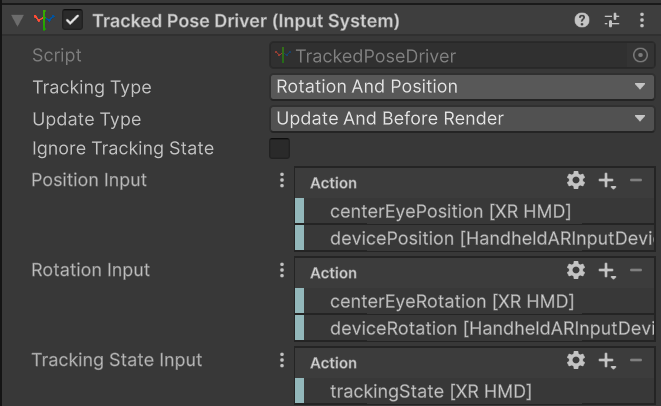Add a new binding to Position Input
This screenshot has width=661, height=406.
click(x=607, y=181)
